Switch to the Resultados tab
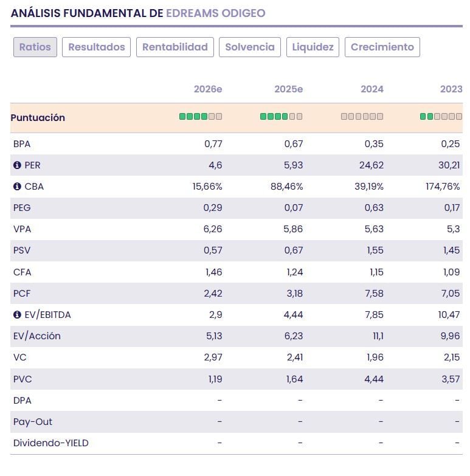The height and width of the screenshot is (476, 470). click(x=96, y=47)
